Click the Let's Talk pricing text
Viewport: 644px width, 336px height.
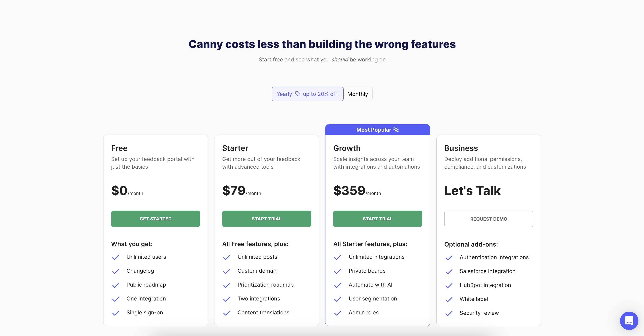coord(472,191)
